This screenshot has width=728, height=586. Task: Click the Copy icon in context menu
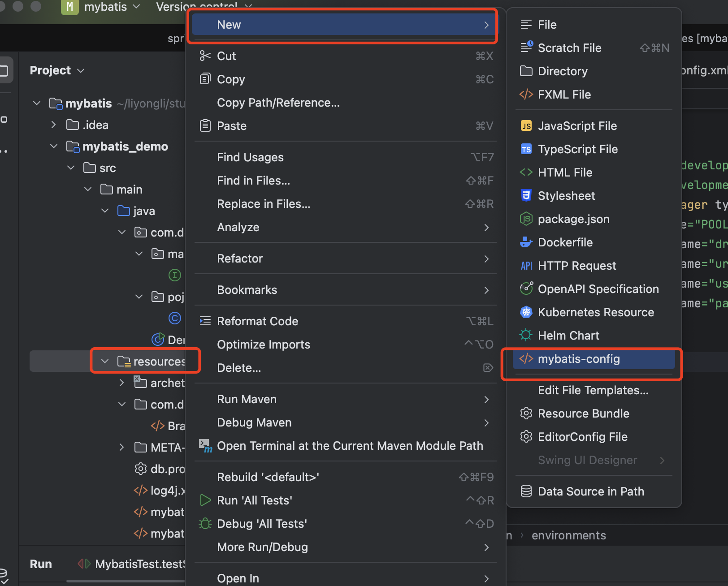pos(205,79)
